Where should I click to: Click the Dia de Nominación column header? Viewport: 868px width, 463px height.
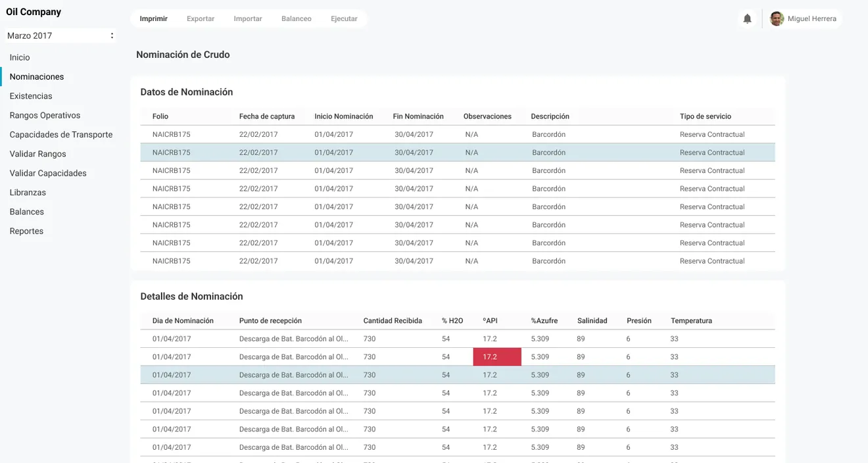183,321
